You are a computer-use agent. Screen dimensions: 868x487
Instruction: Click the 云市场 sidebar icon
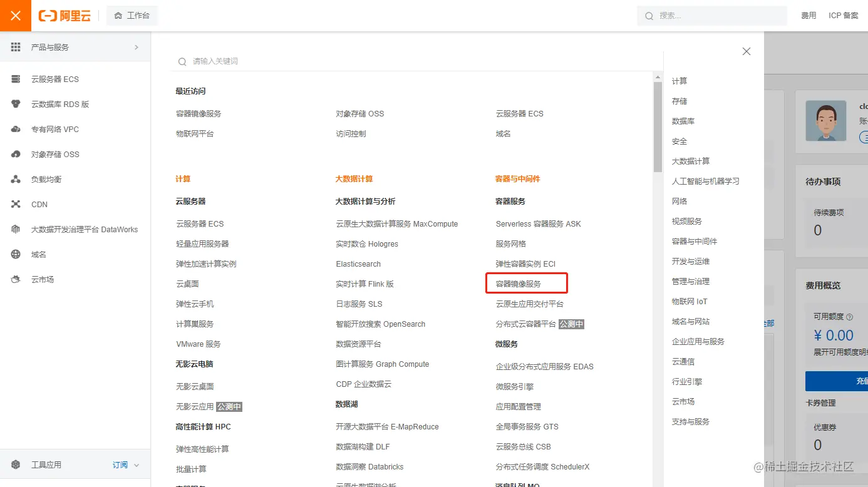click(16, 279)
